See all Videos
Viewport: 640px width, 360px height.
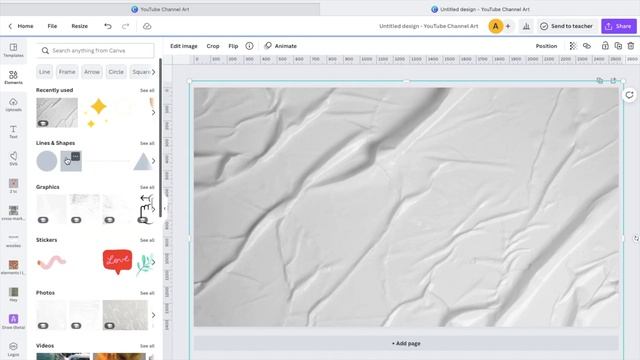tap(147, 346)
